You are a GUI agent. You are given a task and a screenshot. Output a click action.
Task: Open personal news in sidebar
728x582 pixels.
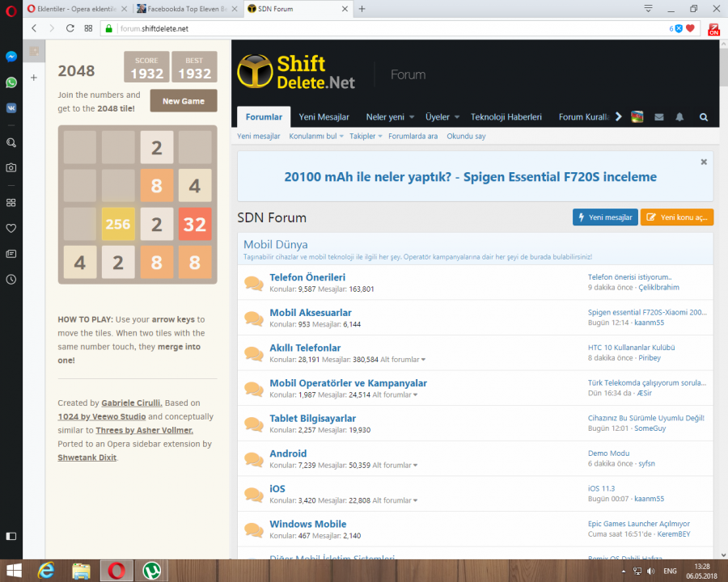pyautogui.click(x=11, y=254)
